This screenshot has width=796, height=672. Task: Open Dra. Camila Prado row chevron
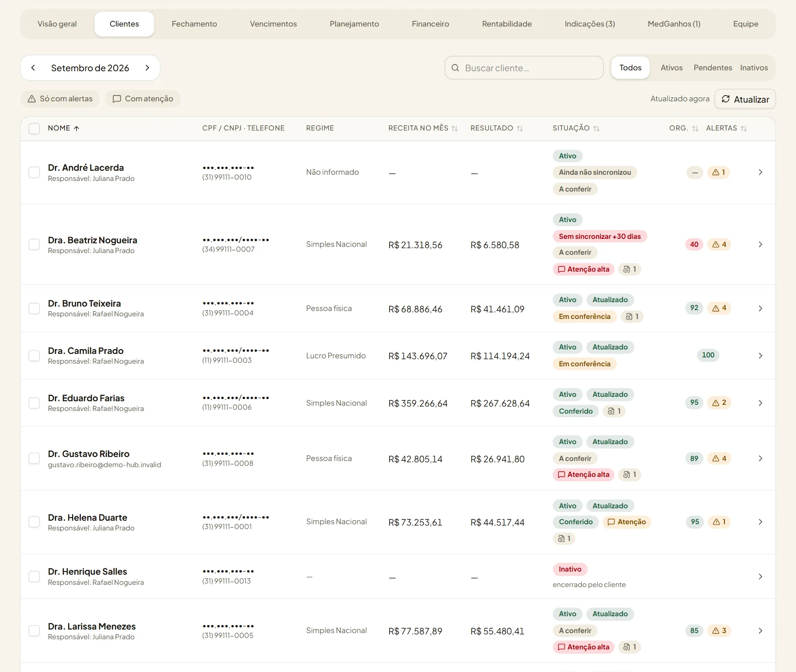click(760, 356)
